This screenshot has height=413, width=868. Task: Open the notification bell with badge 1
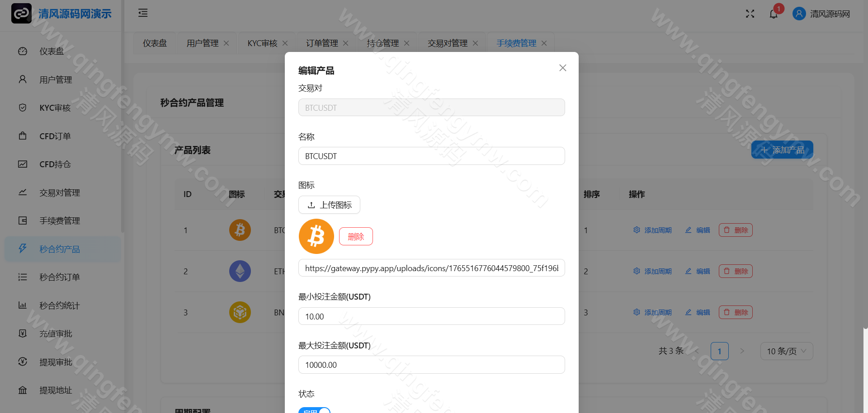[x=774, y=14]
